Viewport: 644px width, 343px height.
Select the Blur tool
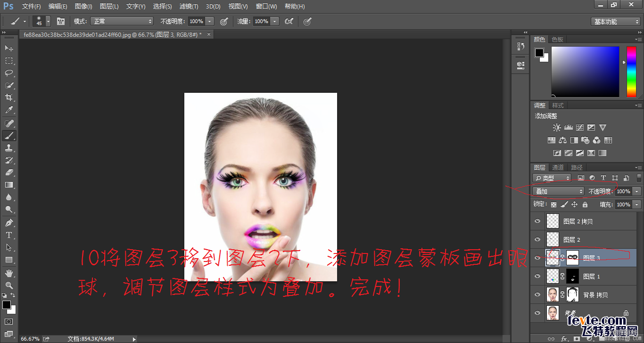tap(9, 197)
